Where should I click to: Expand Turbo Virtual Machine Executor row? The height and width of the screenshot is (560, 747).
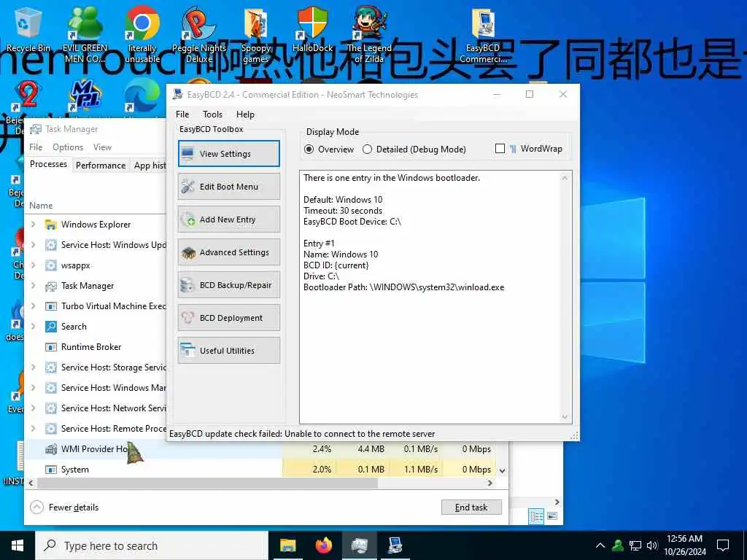(x=33, y=306)
